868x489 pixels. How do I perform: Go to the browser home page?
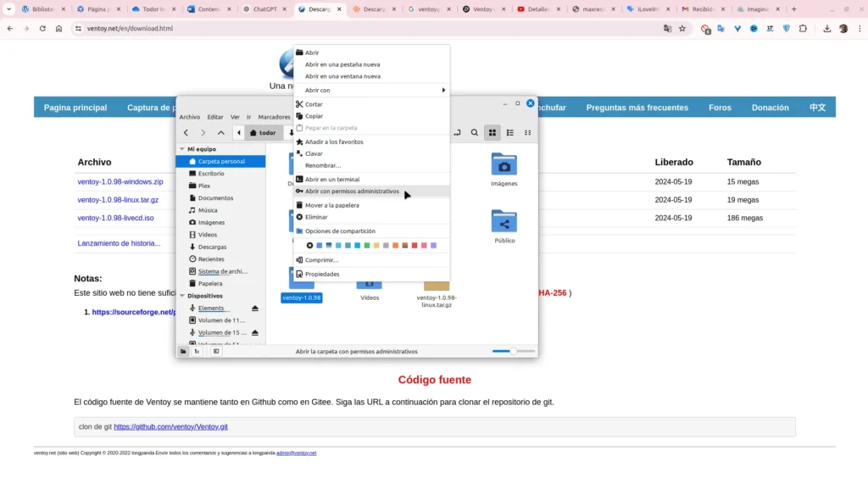click(58, 28)
